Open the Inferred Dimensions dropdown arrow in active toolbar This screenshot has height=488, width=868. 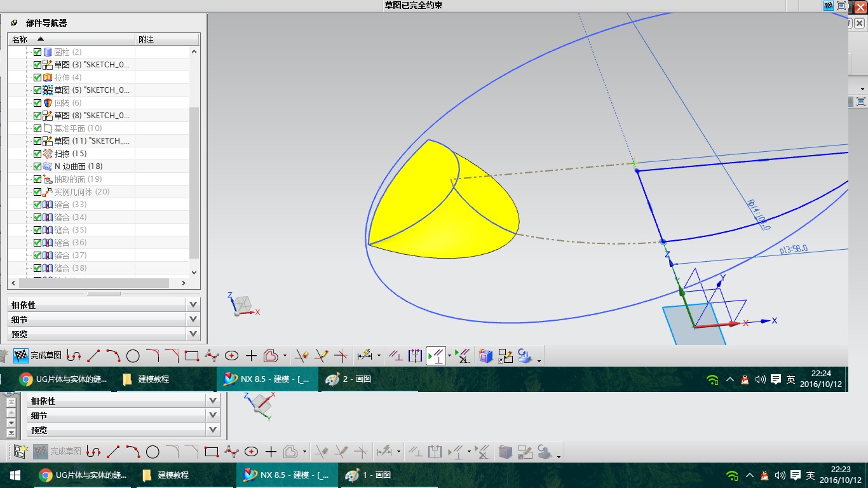(x=379, y=356)
